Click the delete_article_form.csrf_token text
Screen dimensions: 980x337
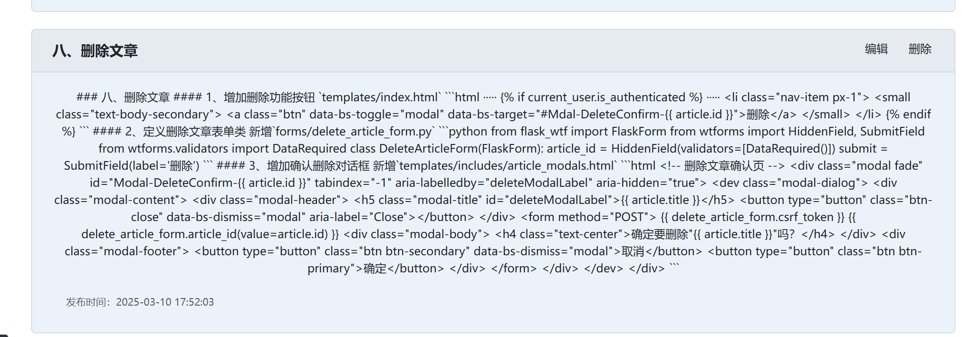(x=752, y=217)
